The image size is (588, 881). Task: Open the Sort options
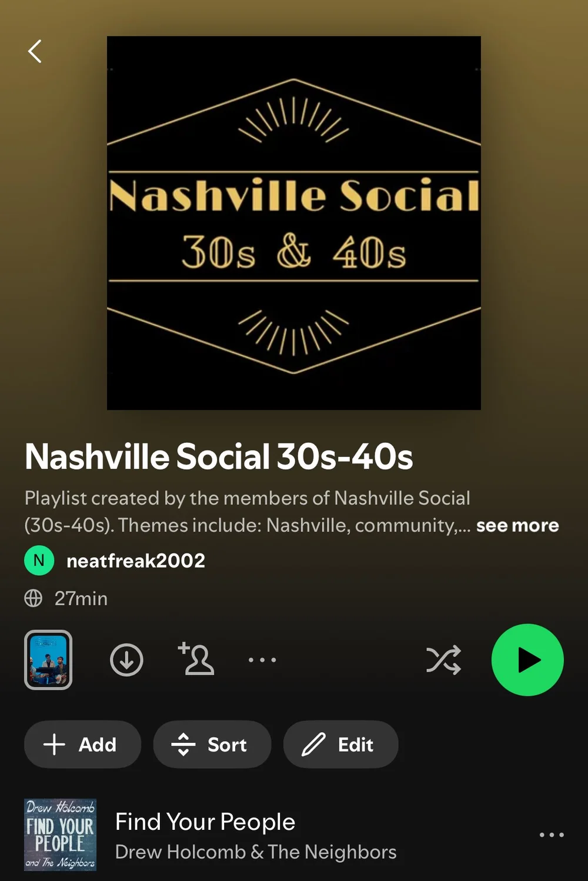pyautogui.click(x=212, y=744)
